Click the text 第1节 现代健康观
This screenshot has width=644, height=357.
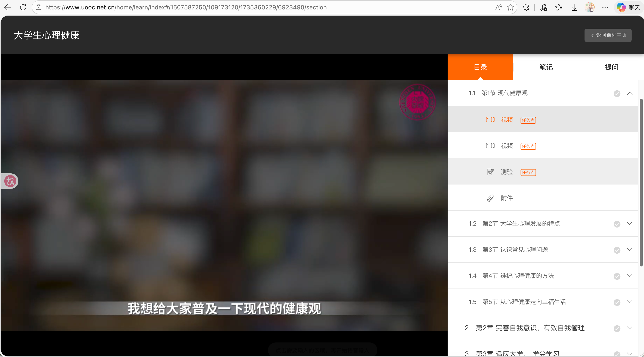point(505,93)
